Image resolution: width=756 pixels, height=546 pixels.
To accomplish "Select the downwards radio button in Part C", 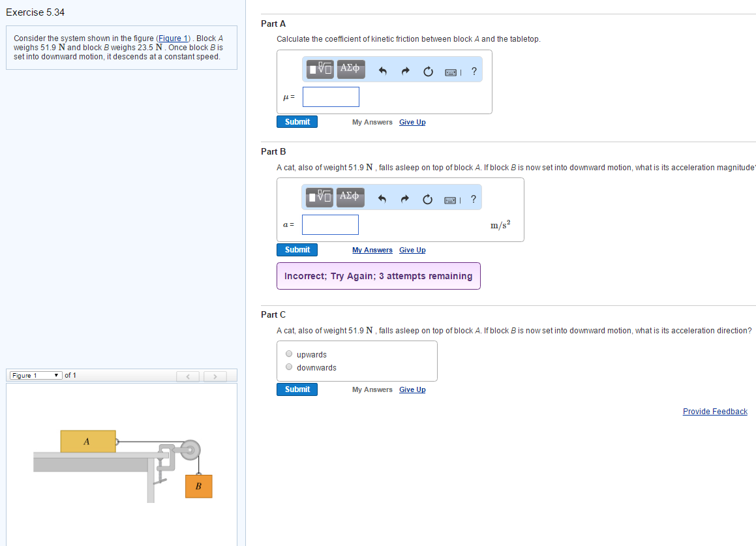I will (289, 366).
